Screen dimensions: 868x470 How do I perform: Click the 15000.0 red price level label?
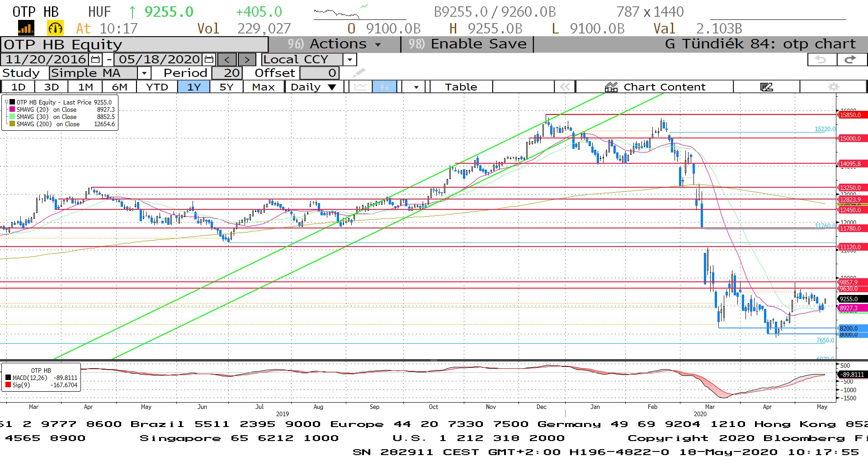(853, 138)
